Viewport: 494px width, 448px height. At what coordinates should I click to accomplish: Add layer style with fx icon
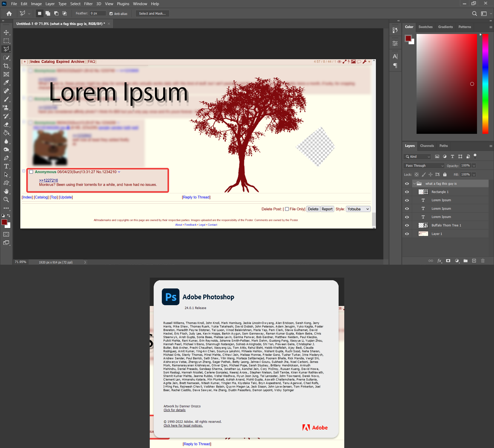point(439,261)
